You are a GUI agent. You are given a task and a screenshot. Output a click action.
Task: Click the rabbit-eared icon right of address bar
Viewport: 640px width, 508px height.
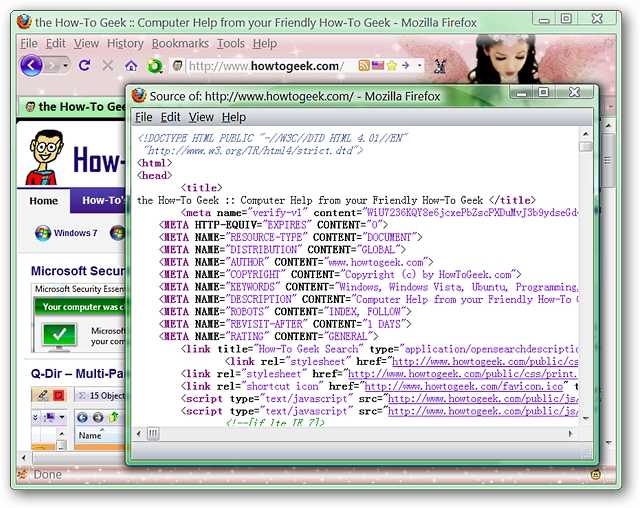point(440,66)
